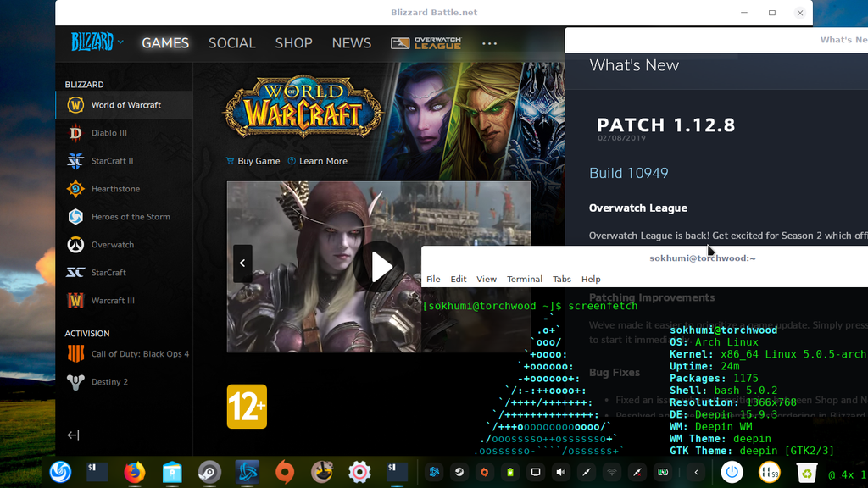Screen dimensions: 868x488
Task: Open the Hearthstone game icon
Action: [x=75, y=189]
